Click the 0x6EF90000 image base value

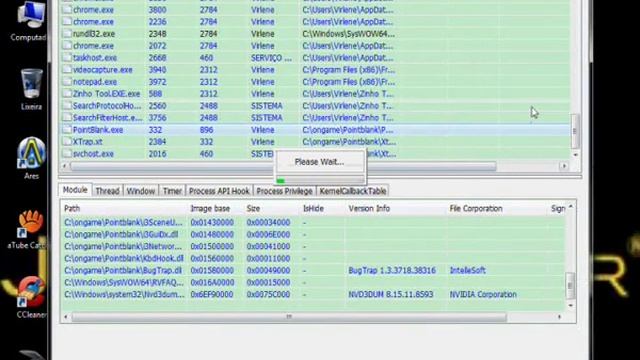(x=212, y=294)
